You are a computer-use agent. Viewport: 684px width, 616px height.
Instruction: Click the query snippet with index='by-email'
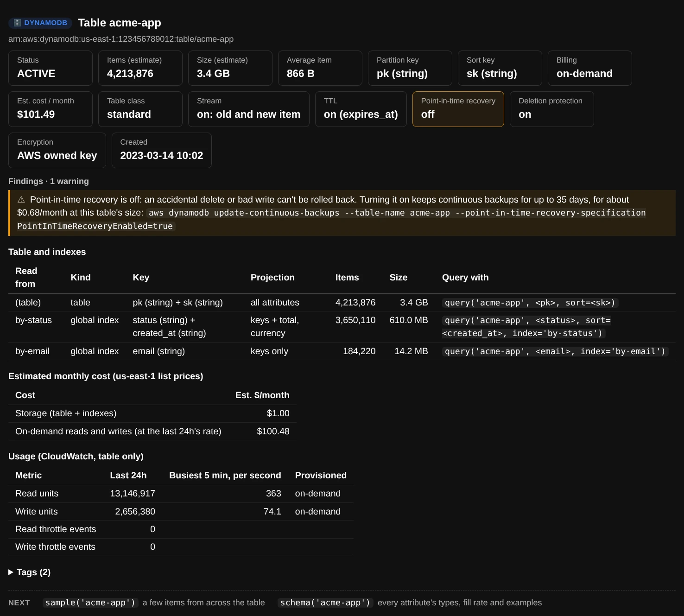pyautogui.click(x=555, y=351)
